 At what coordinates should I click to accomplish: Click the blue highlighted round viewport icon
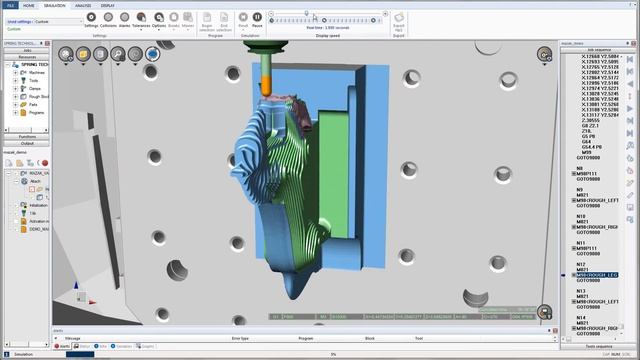click(152, 54)
